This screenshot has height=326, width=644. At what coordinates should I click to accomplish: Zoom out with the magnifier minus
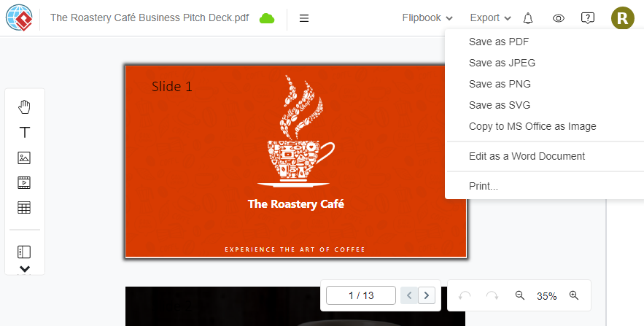point(519,295)
